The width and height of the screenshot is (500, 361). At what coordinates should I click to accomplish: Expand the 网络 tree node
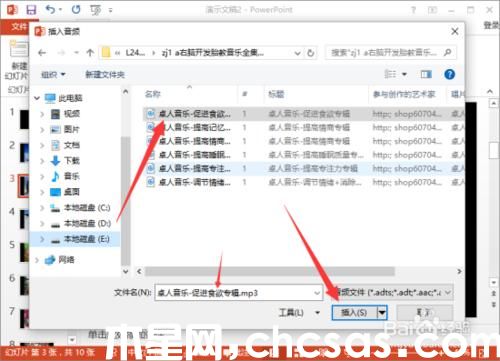(37, 260)
